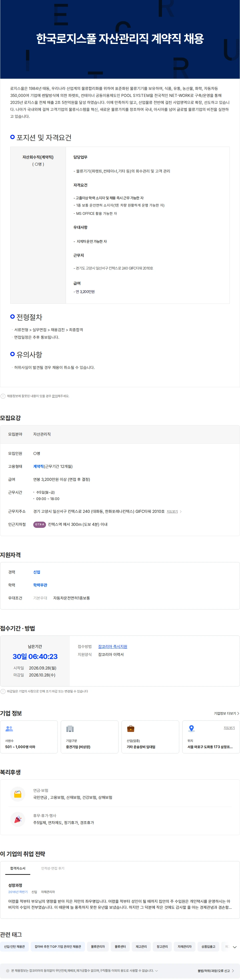The width and height of the screenshot is (240, 980).
Task: Click the people icon in 사원수 card
Action: click(9, 729)
